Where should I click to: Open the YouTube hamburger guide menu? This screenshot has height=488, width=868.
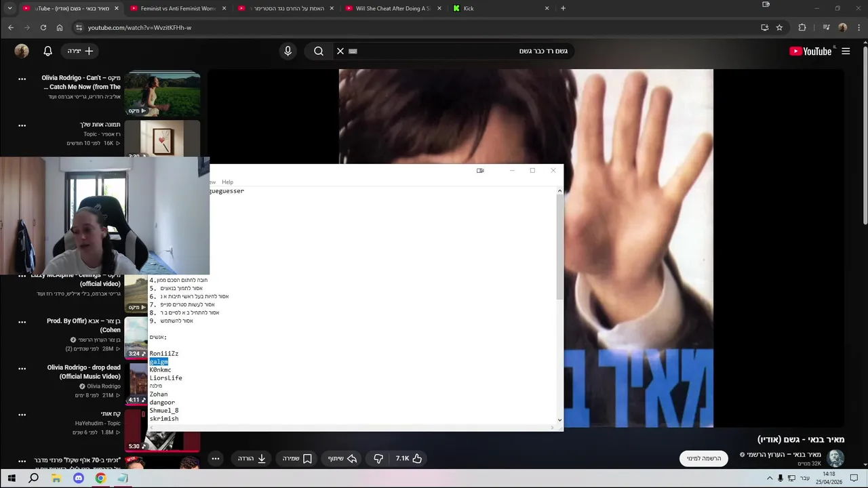click(846, 51)
